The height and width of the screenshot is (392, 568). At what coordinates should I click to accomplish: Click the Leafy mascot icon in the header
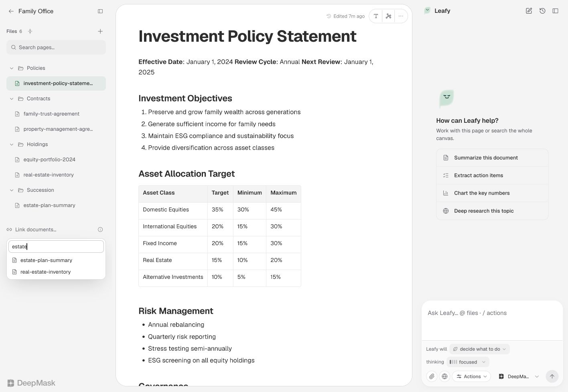428,11
